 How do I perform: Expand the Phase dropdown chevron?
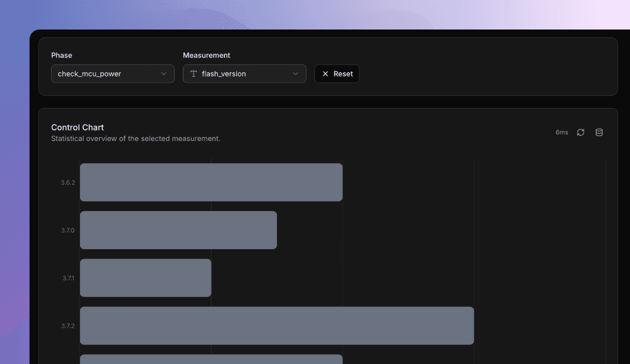(x=164, y=74)
